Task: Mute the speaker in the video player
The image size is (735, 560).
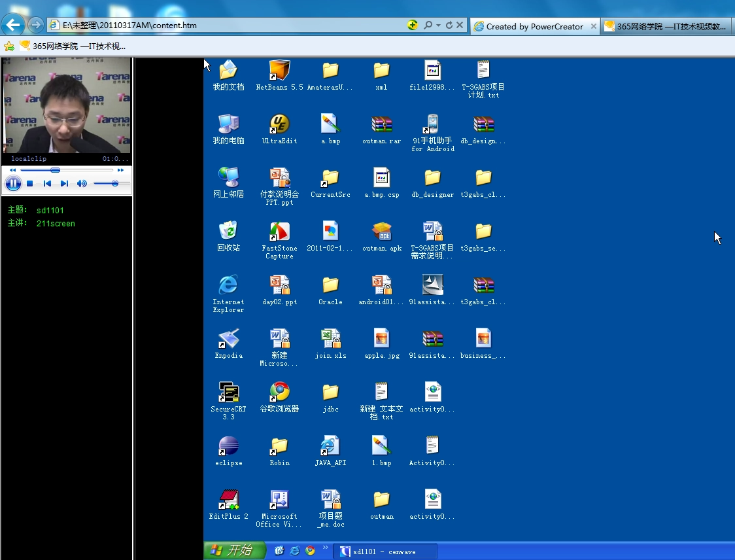Action: pyautogui.click(x=81, y=183)
